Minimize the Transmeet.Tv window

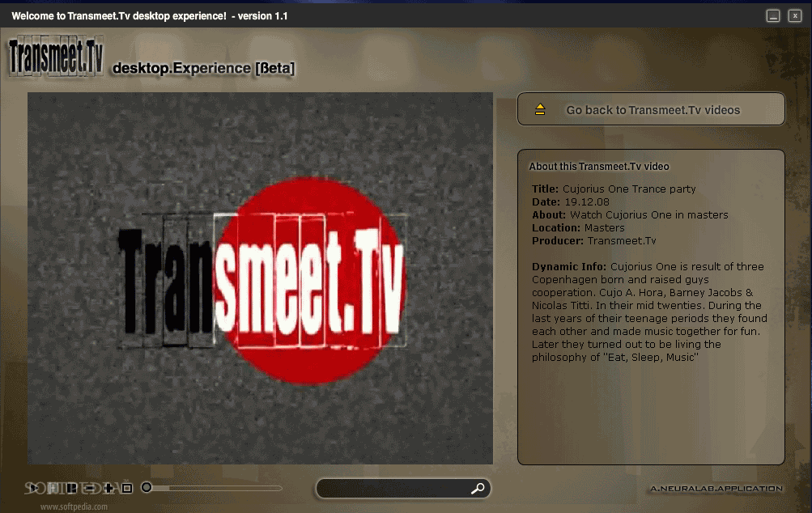coord(773,15)
